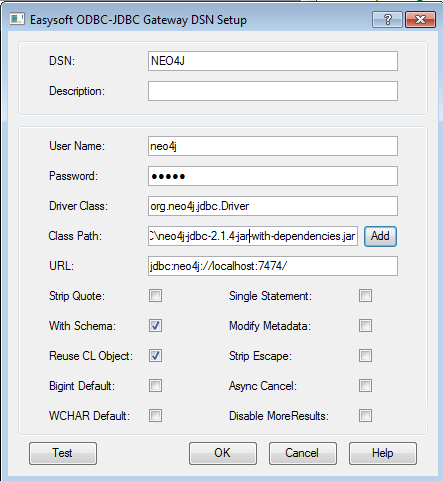Screen dimensions: 443x481
Task: Click the "DSN:" label
Action: point(62,61)
